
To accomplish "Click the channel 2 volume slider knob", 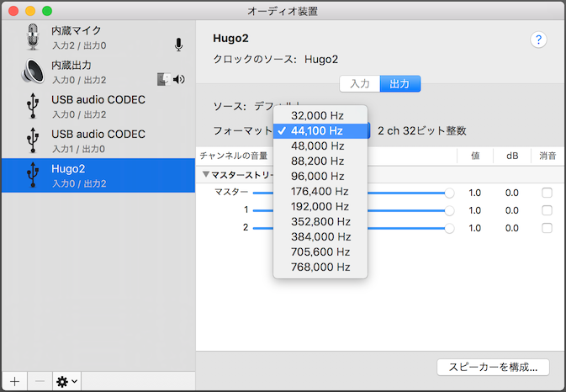I will 449,228.
